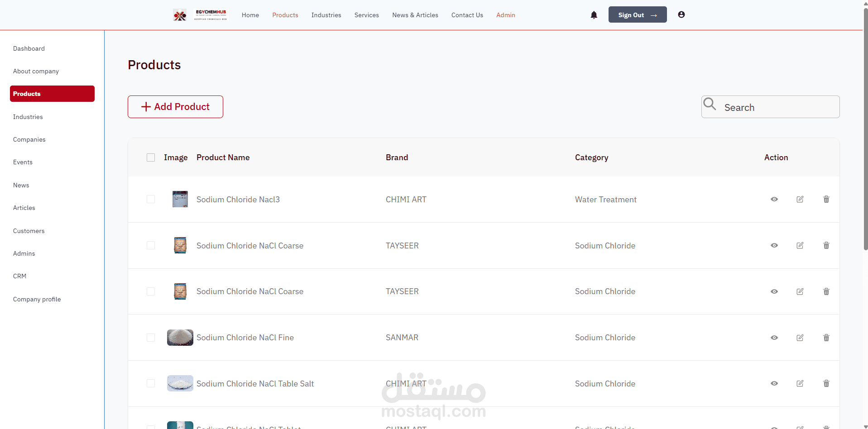Open Industries in the left sidebar

click(x=28, y=117)
